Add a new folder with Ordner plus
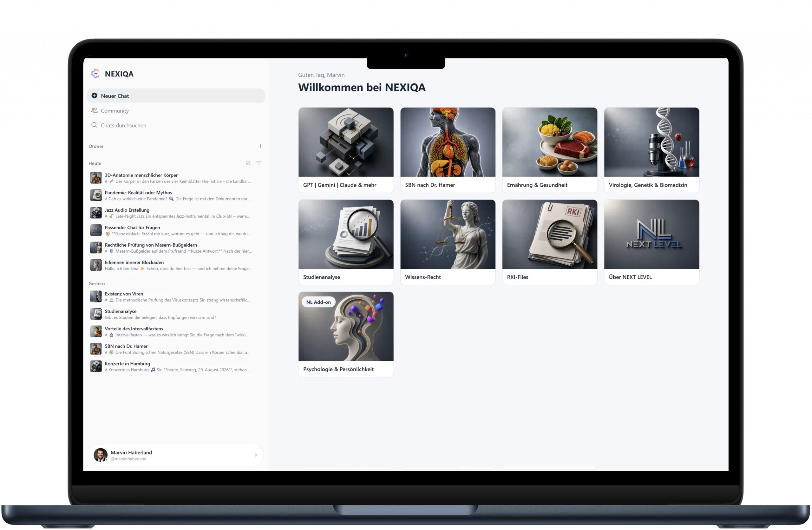Viewport: 812px width, 530px height. tap(260, 146)
